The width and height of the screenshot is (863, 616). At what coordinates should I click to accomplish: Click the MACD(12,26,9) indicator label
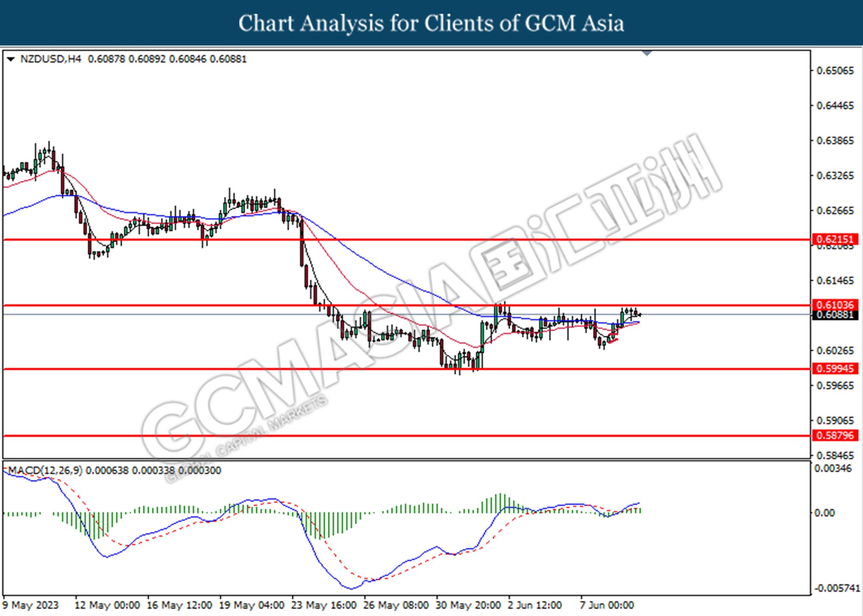(45, 470)
